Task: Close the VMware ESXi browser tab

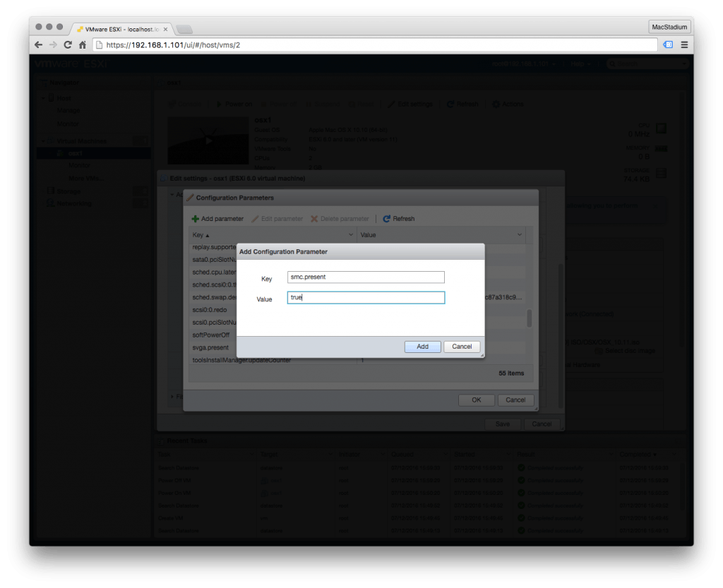Action: coord(165,29)
